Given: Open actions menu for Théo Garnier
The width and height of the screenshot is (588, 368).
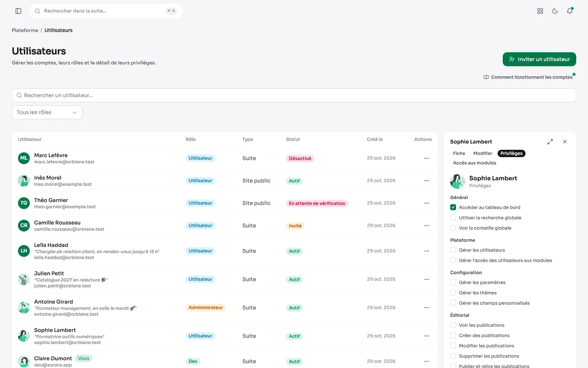Looking at the screenshot, I should [427, 203].
